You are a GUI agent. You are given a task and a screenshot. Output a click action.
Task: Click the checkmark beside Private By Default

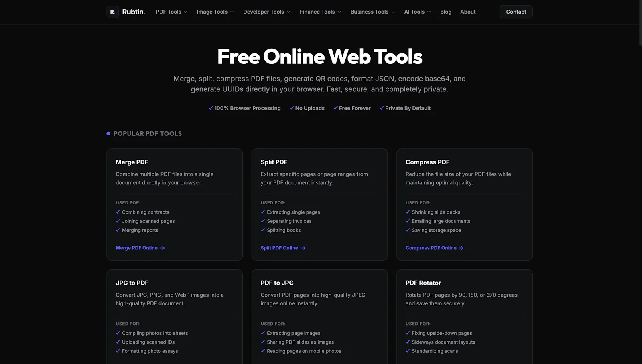coord(382,108)
